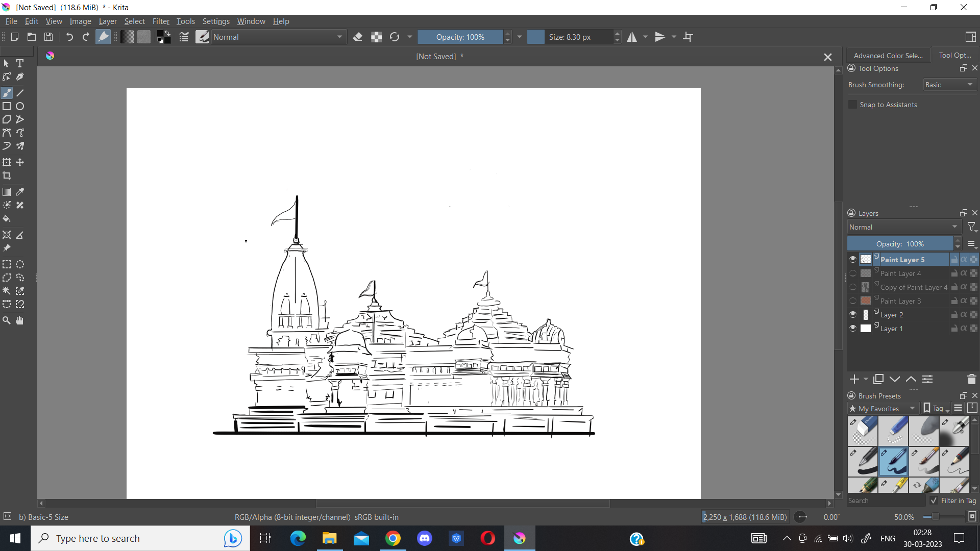This screenshot has width=980, height=551.
Task: Open Brush Smoothing dropdown
Action: pos(949,85)
